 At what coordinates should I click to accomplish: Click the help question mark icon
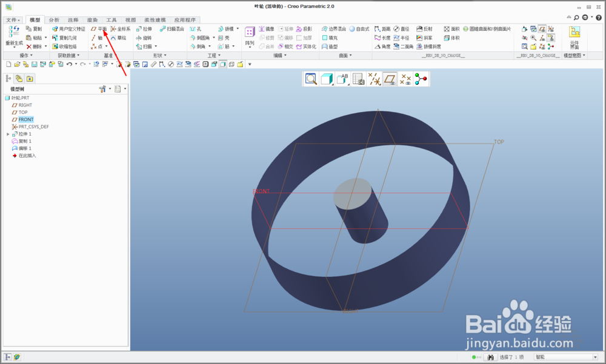point(599,18)
